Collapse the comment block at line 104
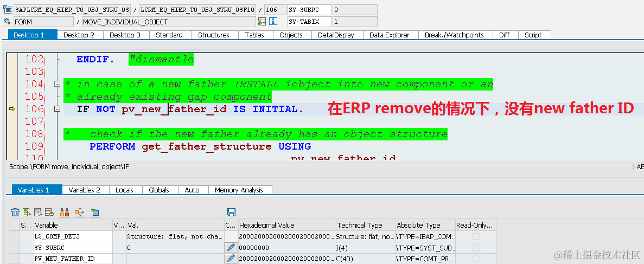Image resolution: width=644 pixels, height=264 pixels. (57, 84)
